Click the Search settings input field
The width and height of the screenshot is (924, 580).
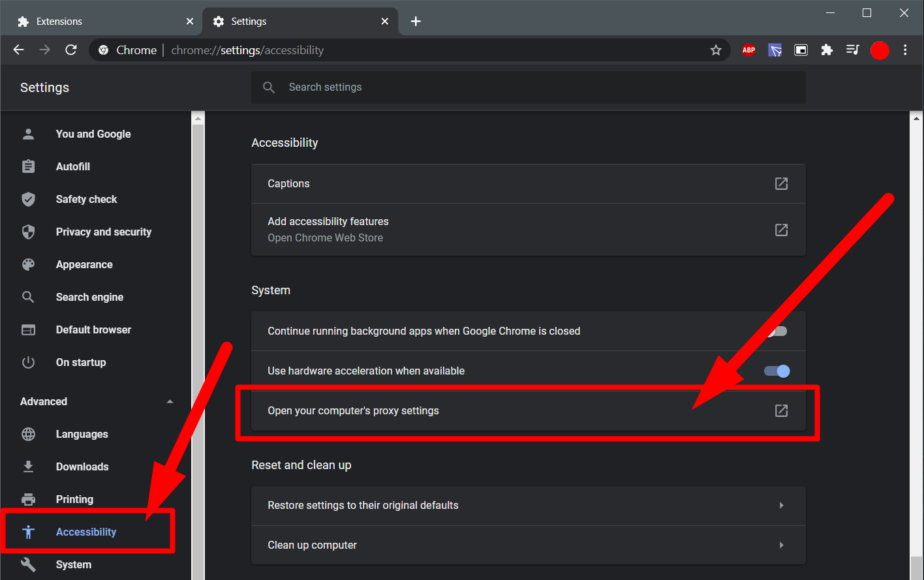coord(529,87)
